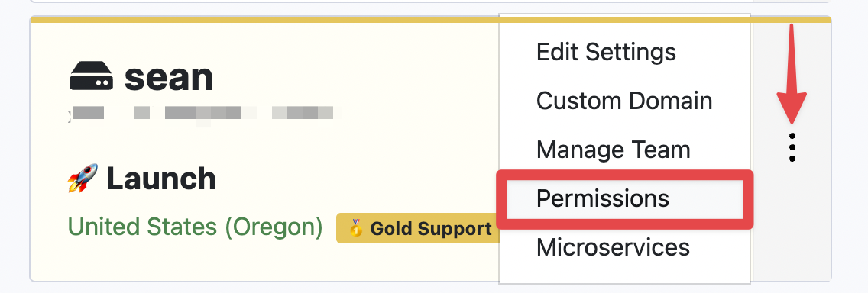Click the rocket emoji next to Launch
This screenshot has width=868, height=293.
point(83,178)
